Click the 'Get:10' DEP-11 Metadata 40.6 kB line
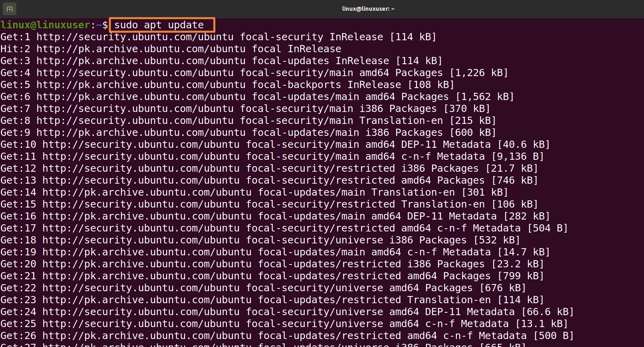This screenshot has height=347, width=644. click(275, 145)
